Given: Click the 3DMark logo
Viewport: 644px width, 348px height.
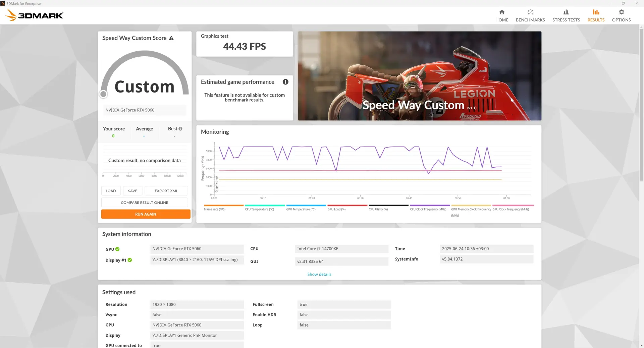Looking at the screenshot, I should click(35, 15).
